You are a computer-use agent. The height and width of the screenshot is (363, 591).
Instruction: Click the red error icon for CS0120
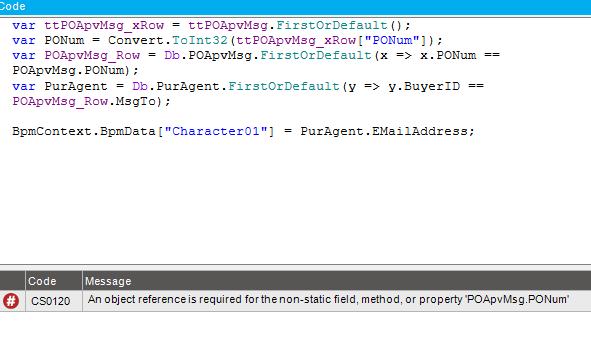tap(11, 301)
